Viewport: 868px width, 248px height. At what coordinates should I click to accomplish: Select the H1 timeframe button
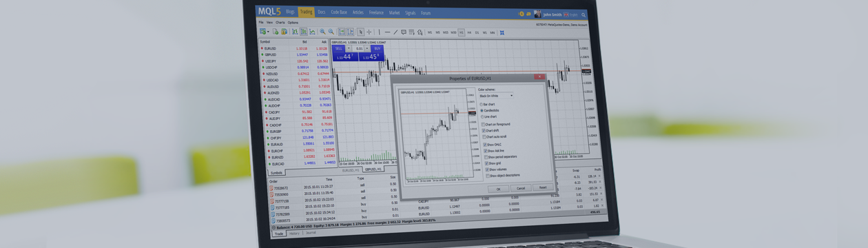pyautogui.click(x=462, y=32)
